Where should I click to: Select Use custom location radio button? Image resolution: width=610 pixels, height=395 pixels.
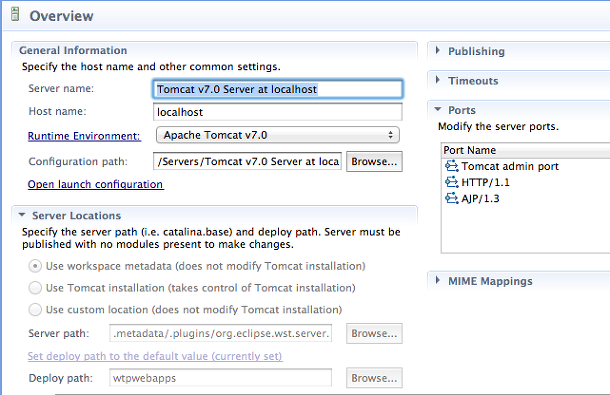(x=35, y=310)
